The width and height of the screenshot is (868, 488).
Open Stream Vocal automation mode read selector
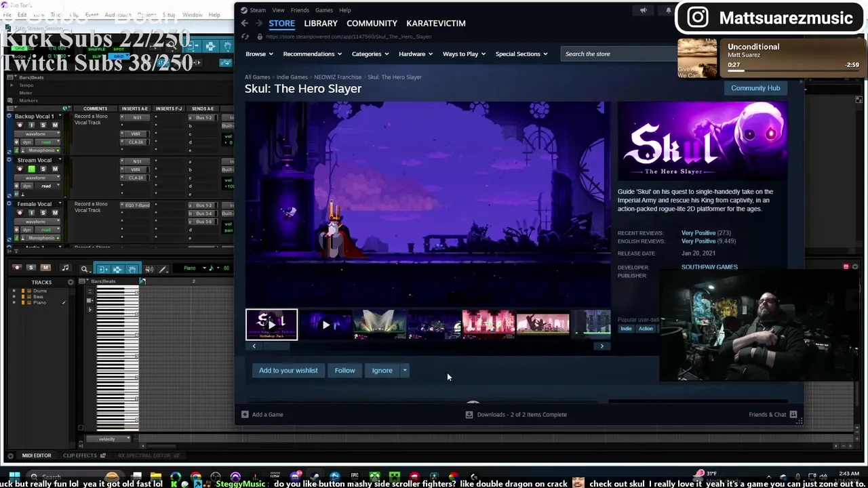pos(47,186)
